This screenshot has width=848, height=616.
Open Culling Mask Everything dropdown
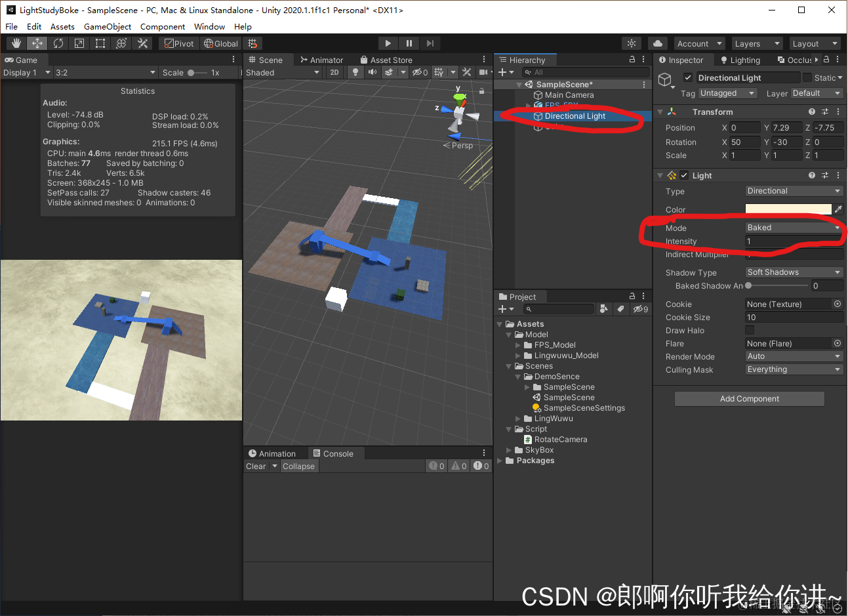click(x=794, y=369)
